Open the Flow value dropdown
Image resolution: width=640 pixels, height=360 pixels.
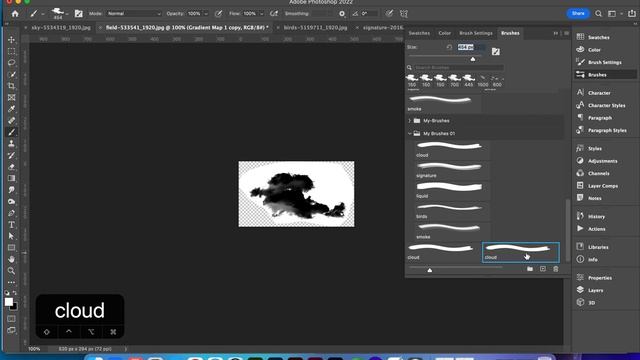pyautogui.click(x=261, y=13)
